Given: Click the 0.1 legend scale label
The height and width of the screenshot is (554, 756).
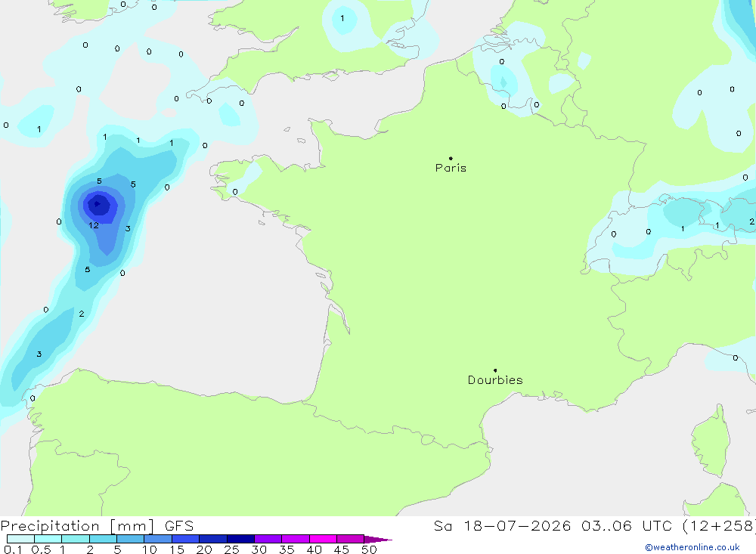Looking at the screenshot, I should (x=13, y=549).
